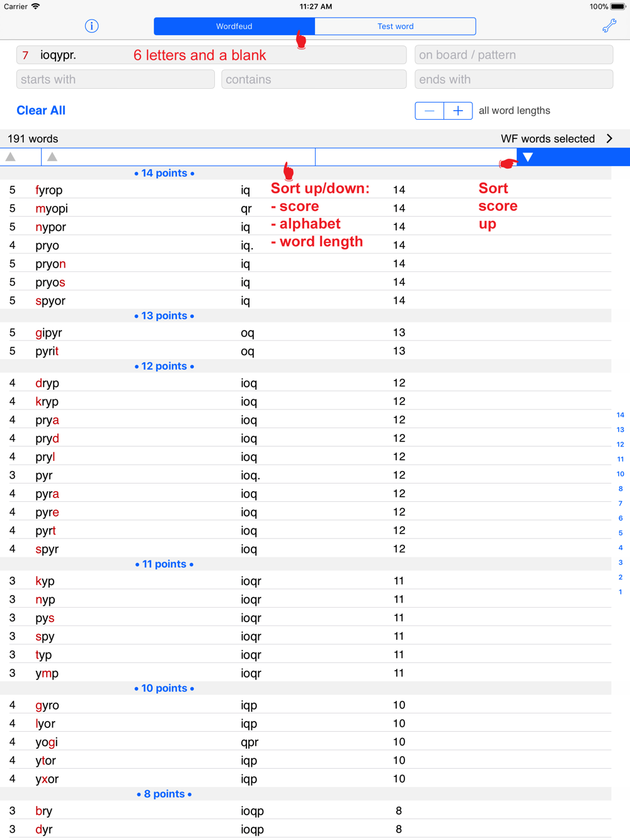Click the letters input field ioqypr.
The image size is (630, 840).
(211, 55)
